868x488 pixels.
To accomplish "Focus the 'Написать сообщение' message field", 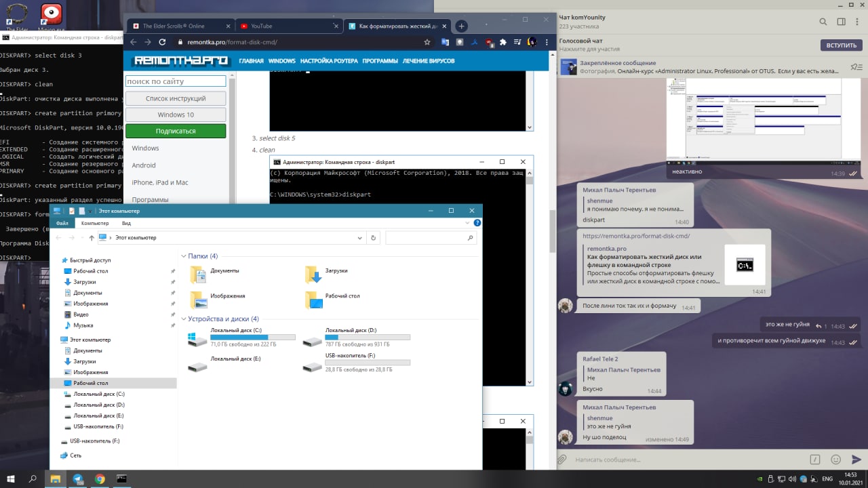I will [688, 460].
